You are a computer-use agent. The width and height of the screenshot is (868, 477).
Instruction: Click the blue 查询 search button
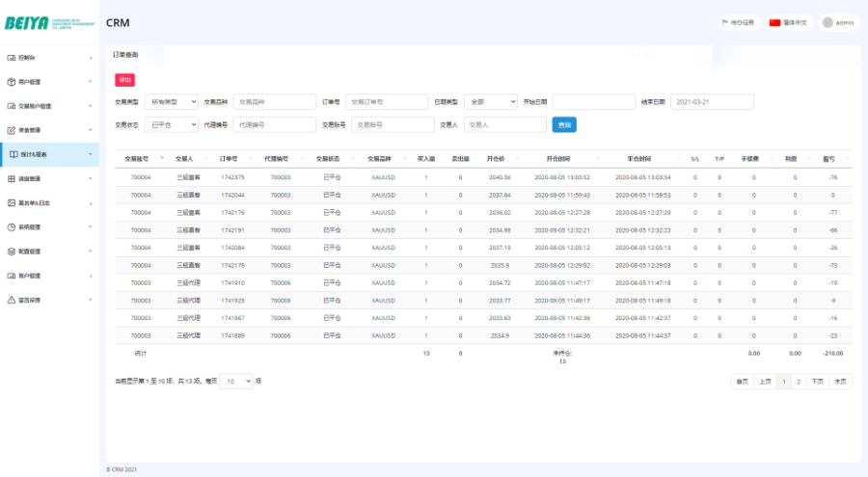563,124
